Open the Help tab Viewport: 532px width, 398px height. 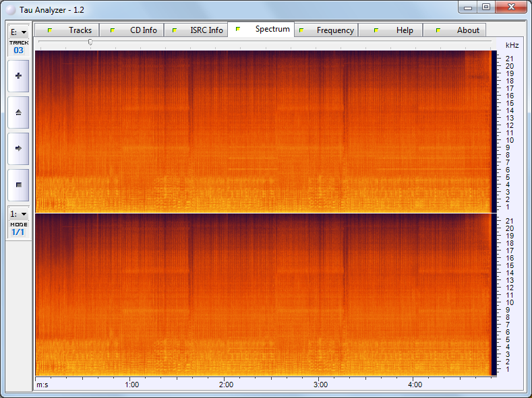coord(390,30)
